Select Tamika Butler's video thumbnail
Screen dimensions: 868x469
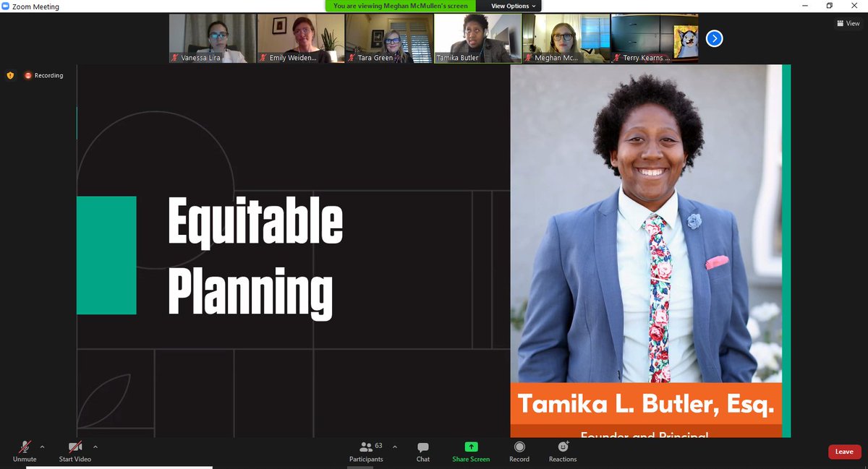477,38
